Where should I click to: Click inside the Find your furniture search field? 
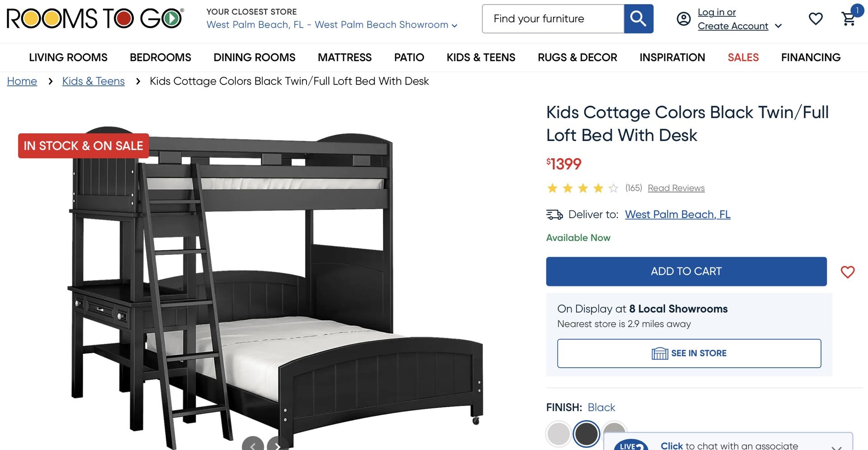click(x=552, y=19)
